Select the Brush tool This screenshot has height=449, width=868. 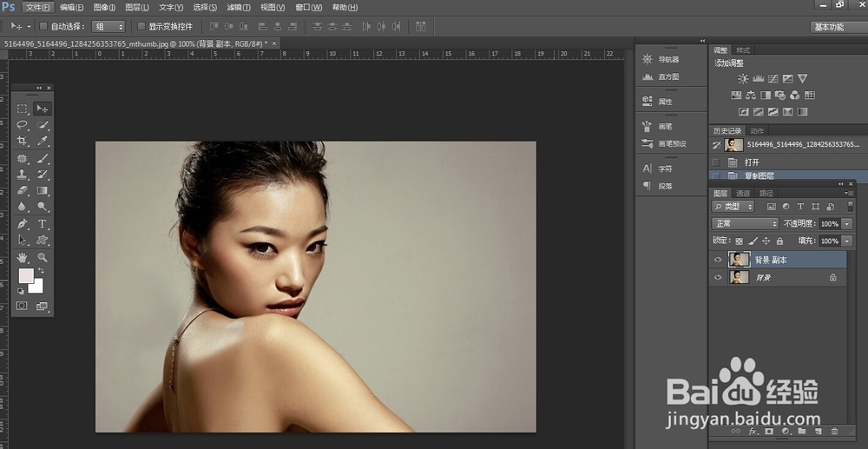pyautogui.click(x=42, y=158)
